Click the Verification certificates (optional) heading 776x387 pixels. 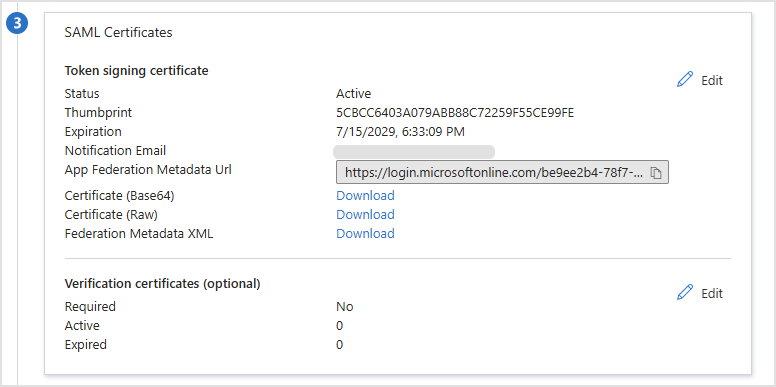162,284
